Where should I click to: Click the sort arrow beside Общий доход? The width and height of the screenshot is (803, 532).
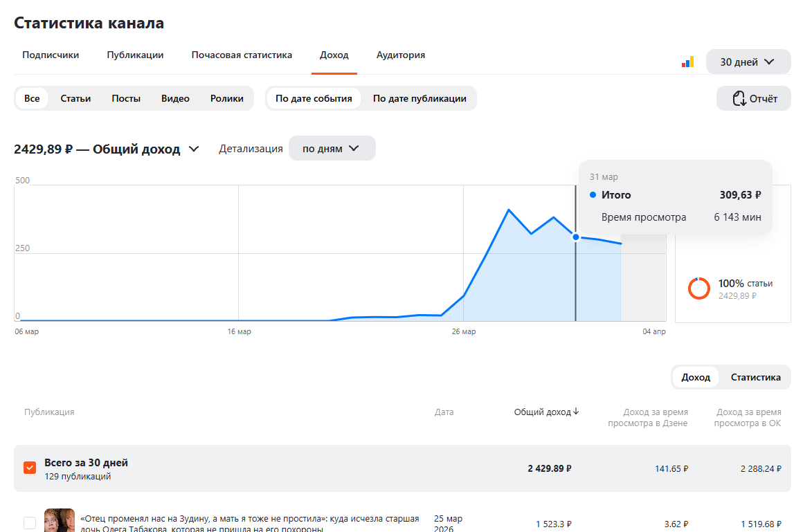[x=576, y=412]
